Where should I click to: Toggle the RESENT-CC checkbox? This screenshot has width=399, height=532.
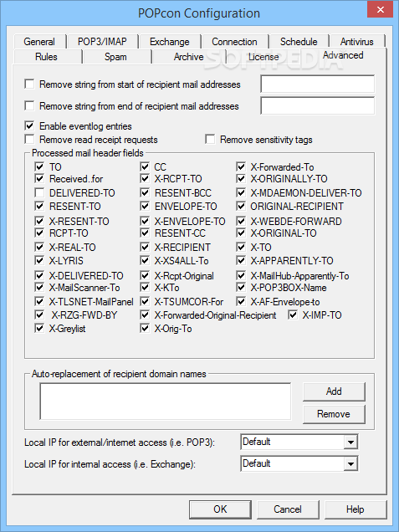145,233
